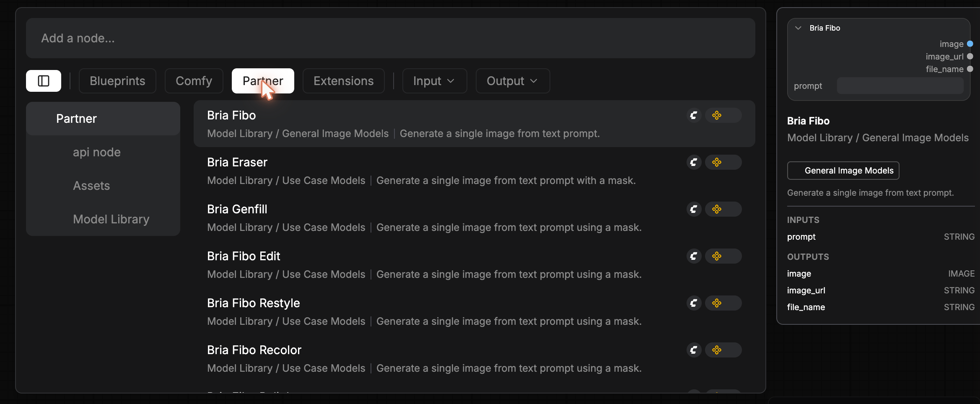Click the file_name STRING output row in details
The width and height of the screenshot is (980, 404).
881,307
